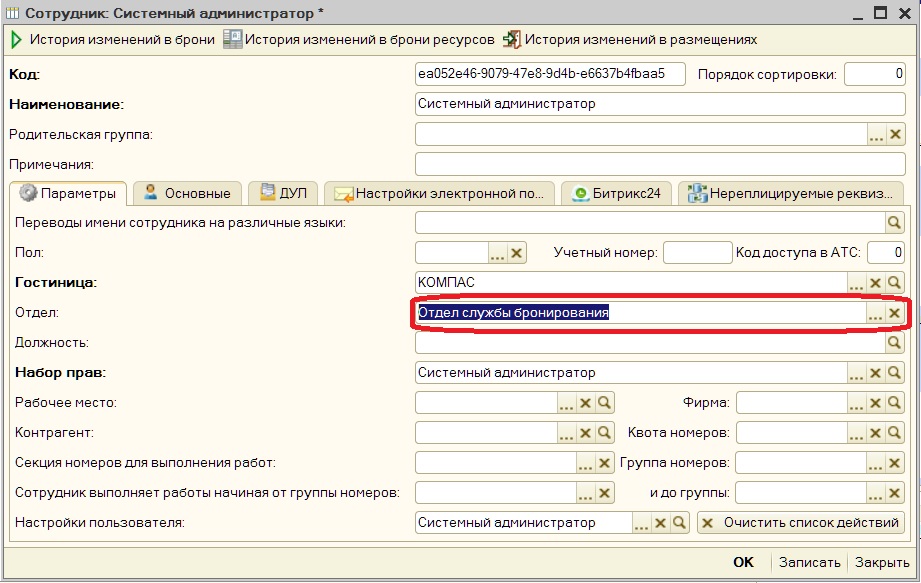Switch to the ДУЛ tab
Screen dimensions: 921x583
pos(283,193)
